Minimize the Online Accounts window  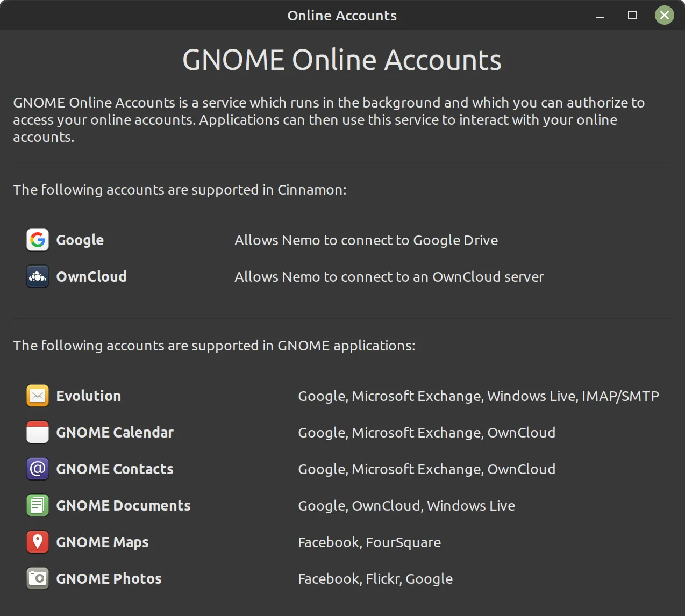pos(599,16)
